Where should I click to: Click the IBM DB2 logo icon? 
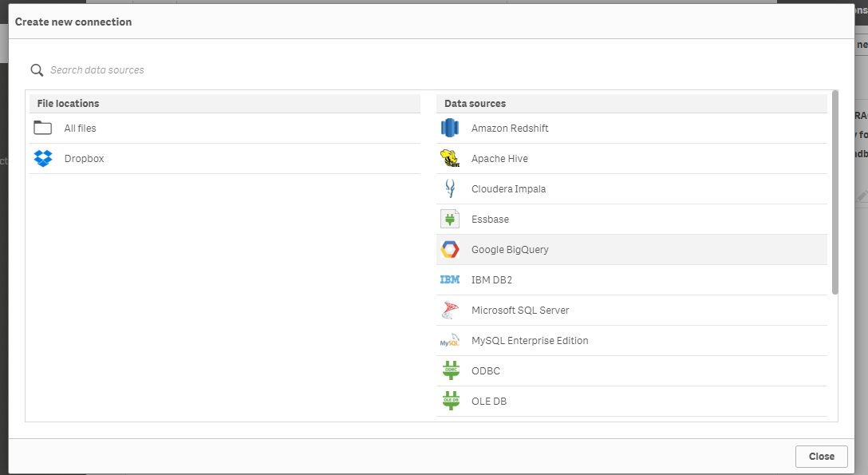[451, 279]
